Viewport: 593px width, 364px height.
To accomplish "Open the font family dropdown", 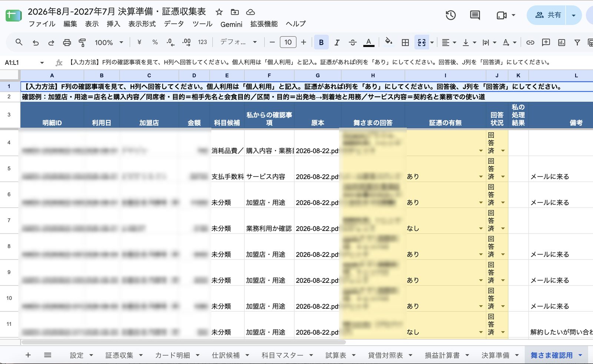I will [x=238, y=42].
